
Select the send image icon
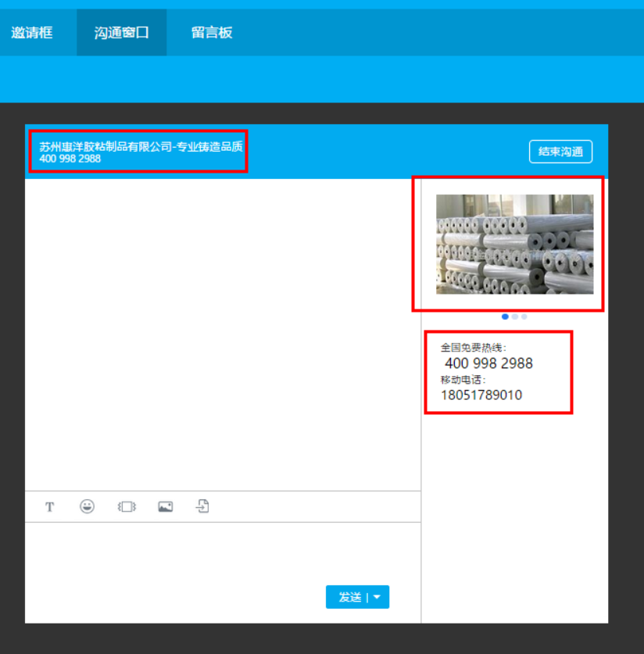(165, 506)
